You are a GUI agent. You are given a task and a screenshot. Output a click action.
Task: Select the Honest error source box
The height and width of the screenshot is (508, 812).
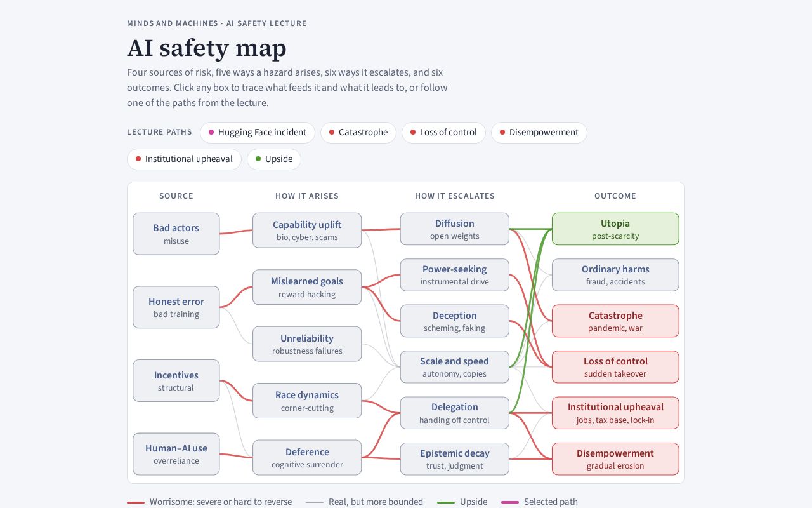(176, 307)
